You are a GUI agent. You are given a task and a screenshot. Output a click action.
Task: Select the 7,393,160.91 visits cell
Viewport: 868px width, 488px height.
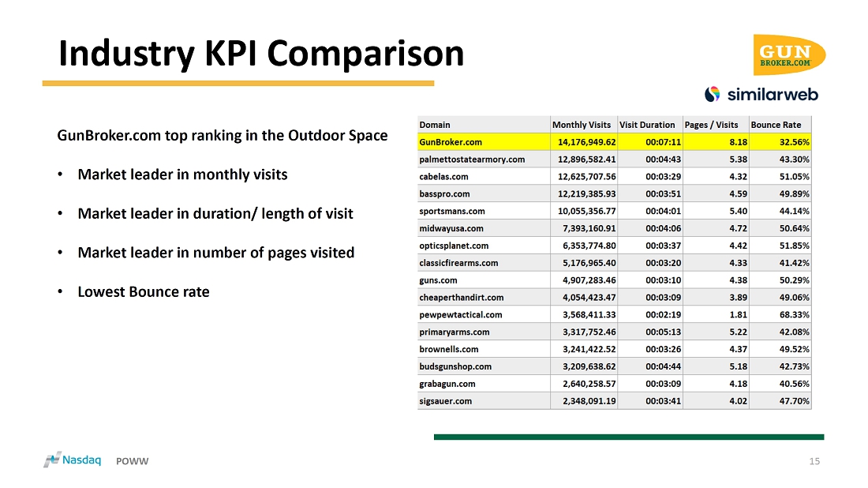click(584, 227)
